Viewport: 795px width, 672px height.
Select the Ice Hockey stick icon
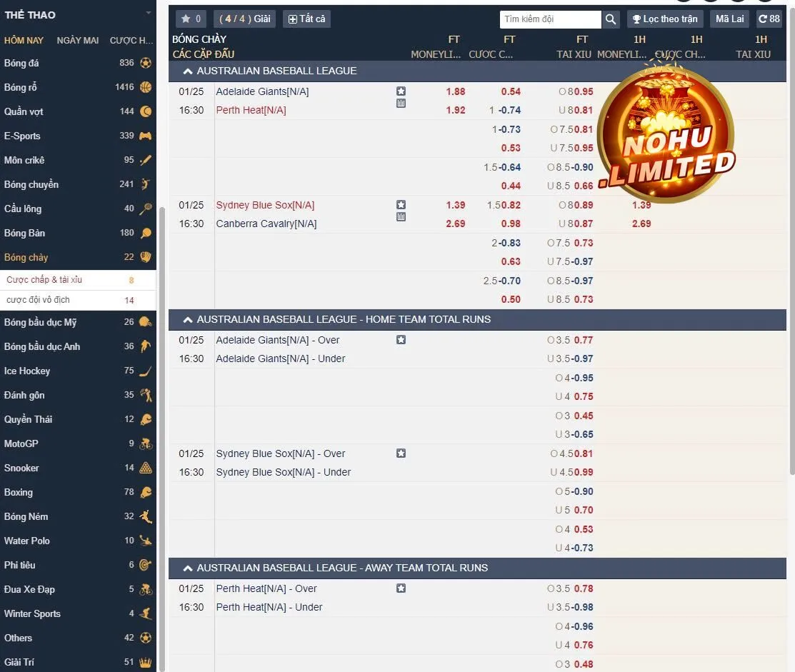pyautogui.click(x=146, y=371)
